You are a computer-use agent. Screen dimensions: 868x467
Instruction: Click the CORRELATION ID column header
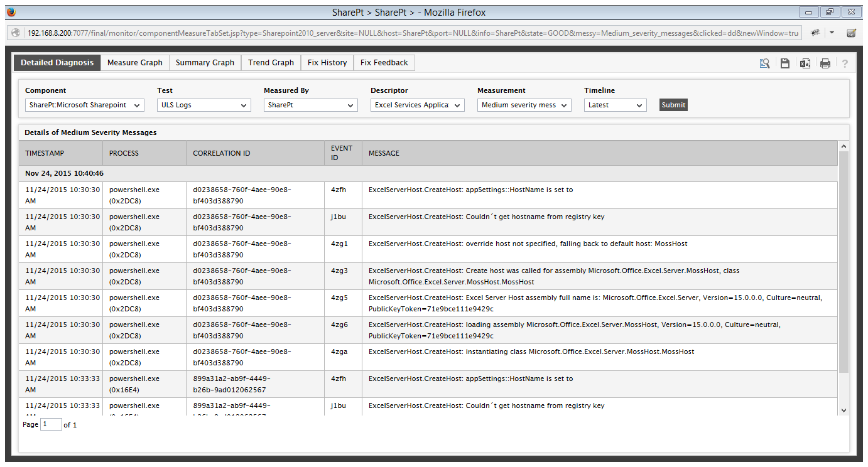click(x=256, y=153)
